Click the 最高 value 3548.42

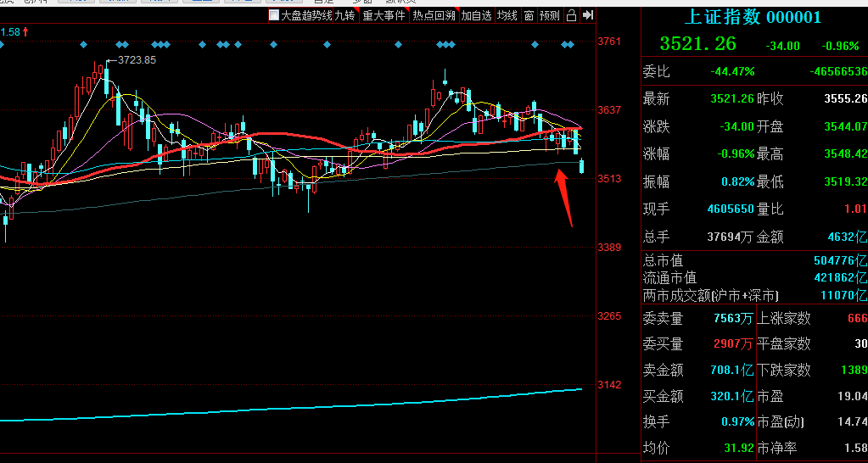[x=845, y=153]
